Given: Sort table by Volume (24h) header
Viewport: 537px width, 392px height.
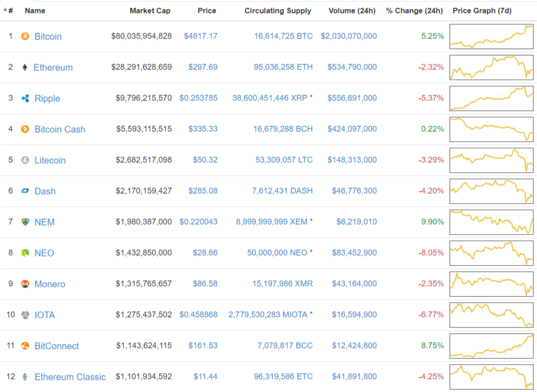Looking at the screenshot, I should 352,11.
